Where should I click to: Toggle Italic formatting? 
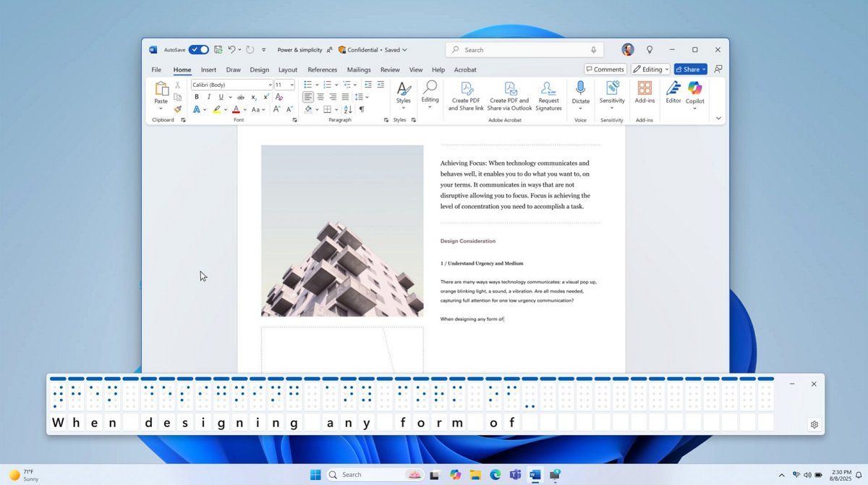(x=208, y=97)
